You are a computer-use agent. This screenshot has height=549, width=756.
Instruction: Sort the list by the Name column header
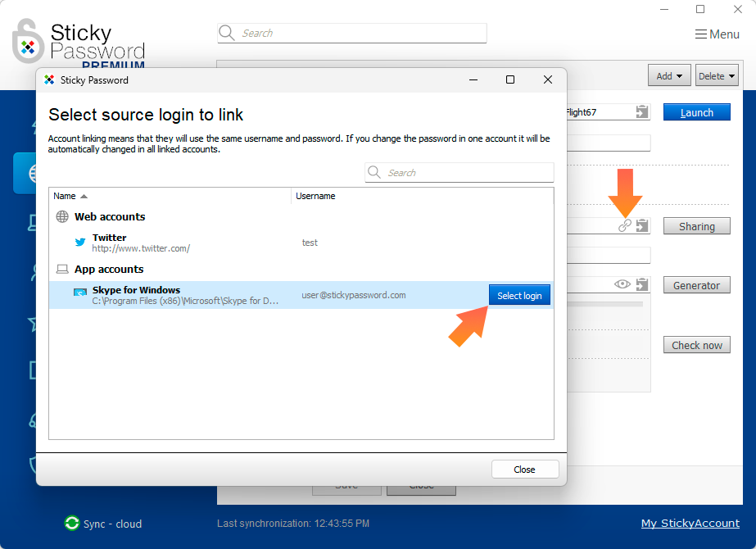[x=170, y=196]
